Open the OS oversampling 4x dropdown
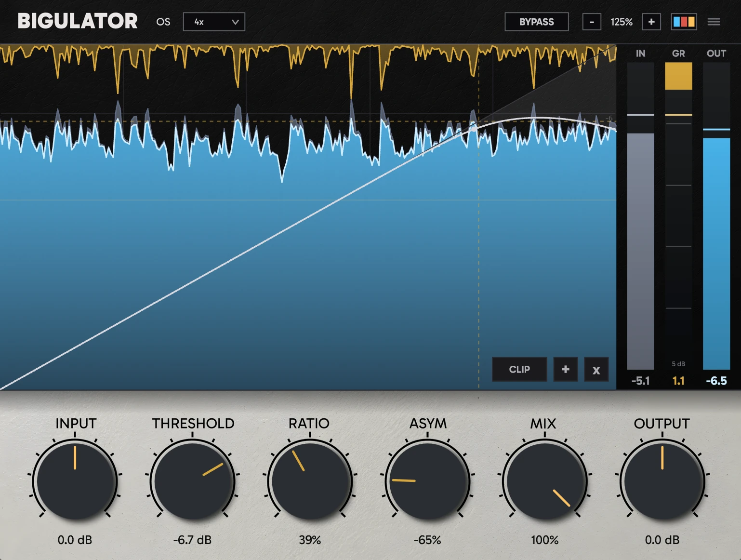The image size is (741, 560). coord(214,22)
